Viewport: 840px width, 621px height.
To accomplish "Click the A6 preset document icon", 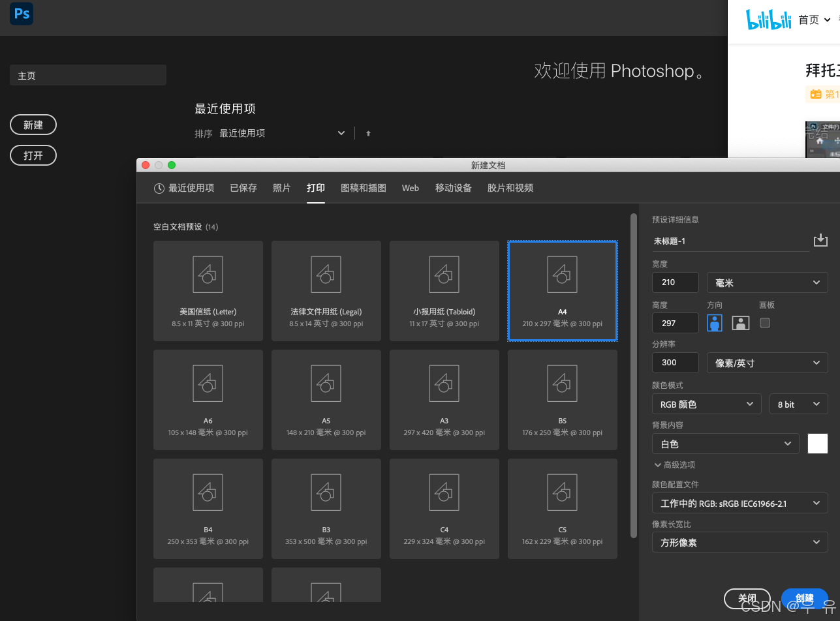I will click(208, 383).
